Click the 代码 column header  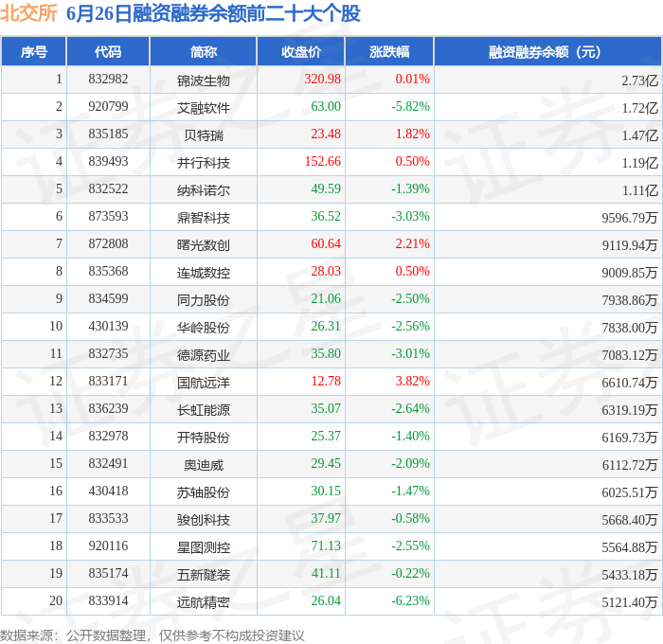coord(108,51)
